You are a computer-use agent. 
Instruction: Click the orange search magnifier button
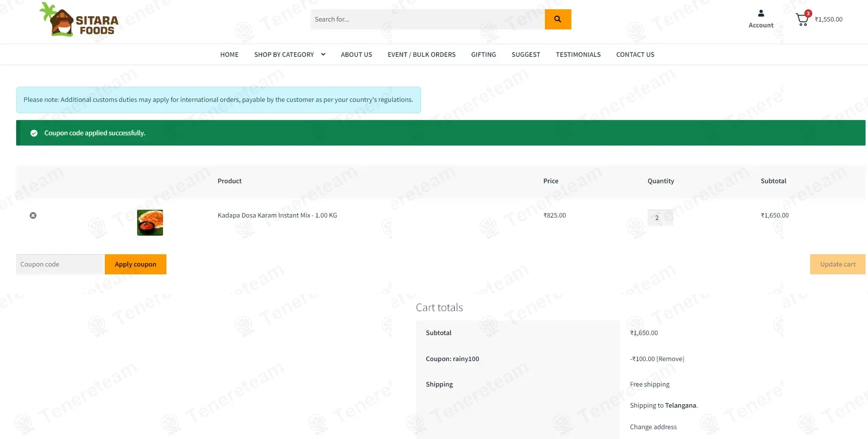558,19
